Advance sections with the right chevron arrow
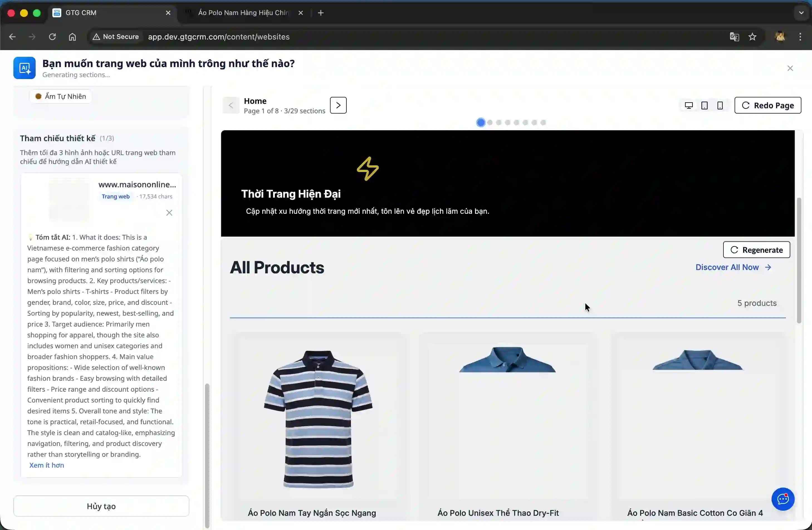The height and width of the screenshot is (530, 812). point(338,105)
